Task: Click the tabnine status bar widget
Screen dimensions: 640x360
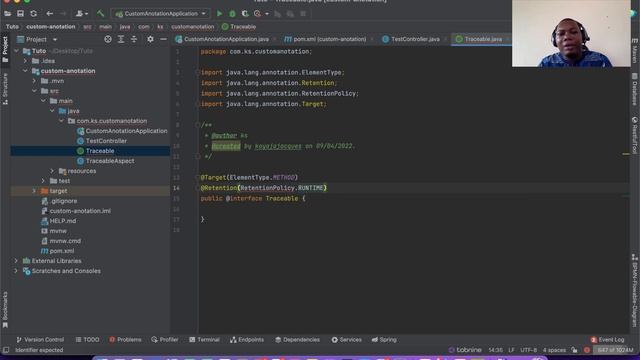Action: pyautogui.click(x=465, y=350)
